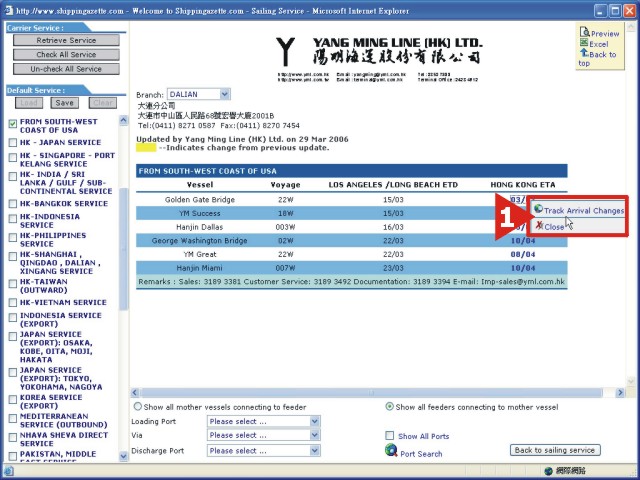Enable HK - SINGAPORE - PORT KELANG SERVICE

click(13, 157)
